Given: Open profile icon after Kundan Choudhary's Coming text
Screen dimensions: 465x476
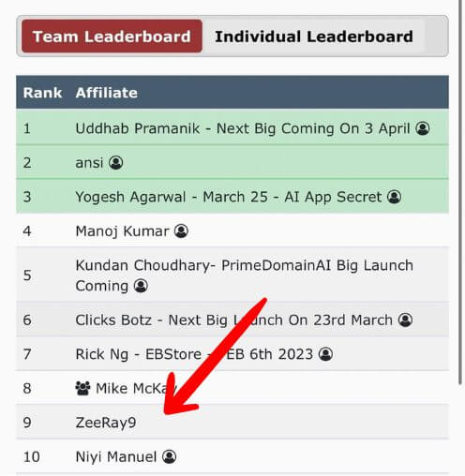Looking at the screenshot, I should [141, 286].
